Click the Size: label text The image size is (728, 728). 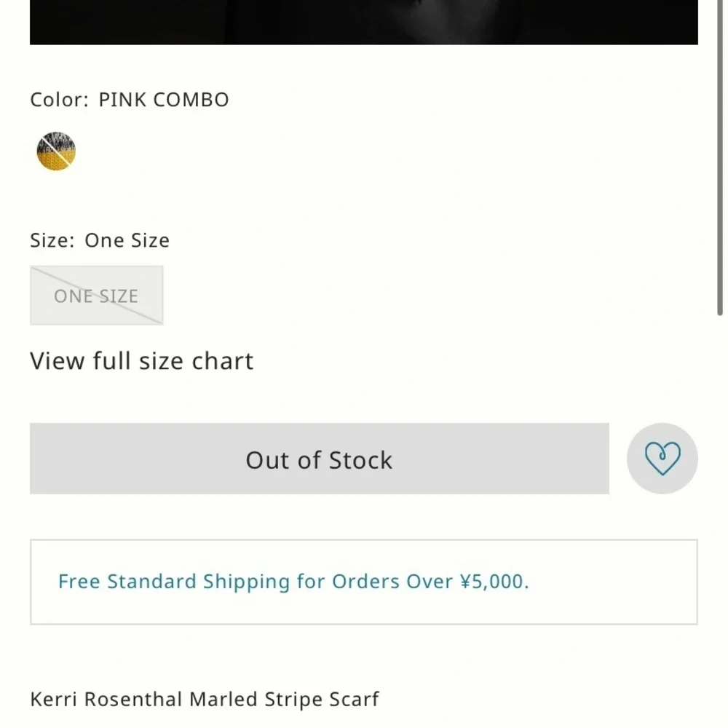pyautogui.click(x=52, y=240)
